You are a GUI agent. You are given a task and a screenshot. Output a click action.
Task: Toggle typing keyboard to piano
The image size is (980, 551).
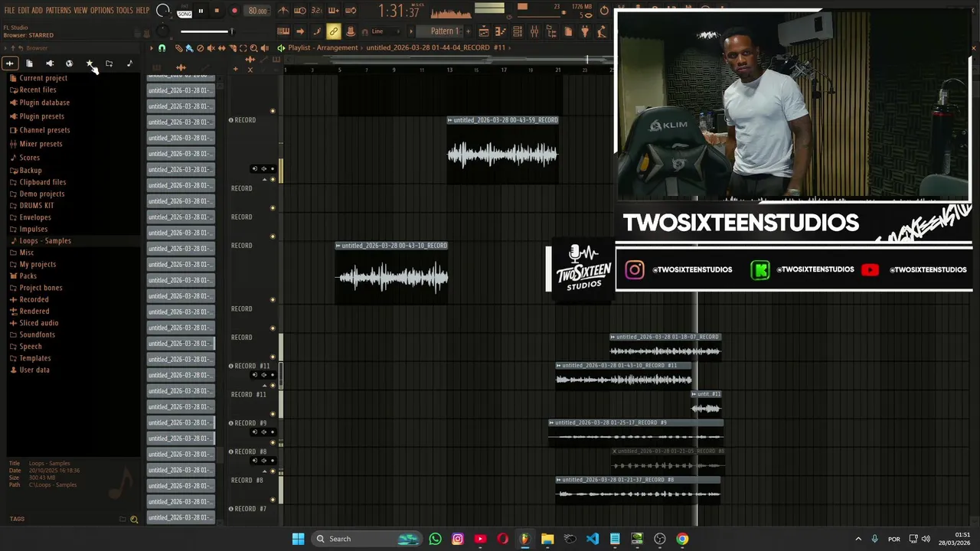(x=283, y=31)
